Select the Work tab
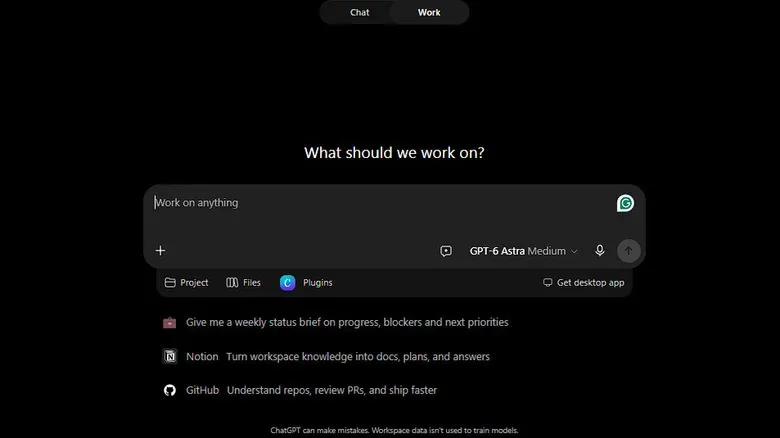 tap(429, 12)
